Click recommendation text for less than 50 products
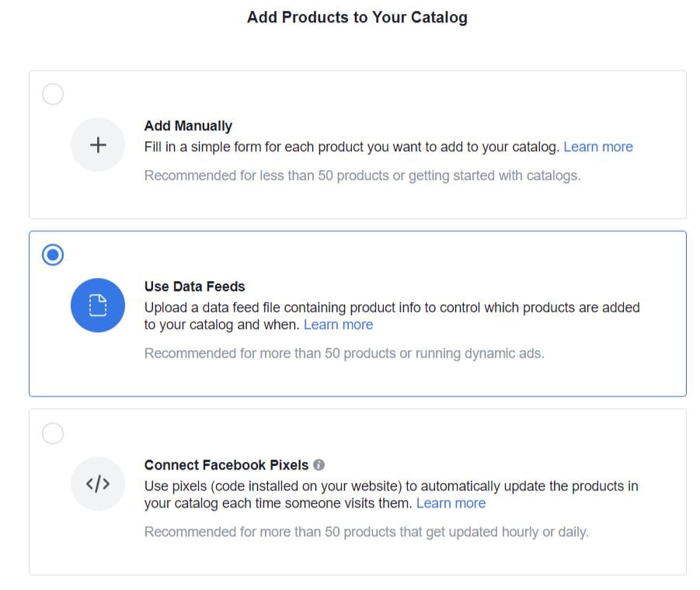This screenshot has width=700, height=590. (x=363, y=175)
